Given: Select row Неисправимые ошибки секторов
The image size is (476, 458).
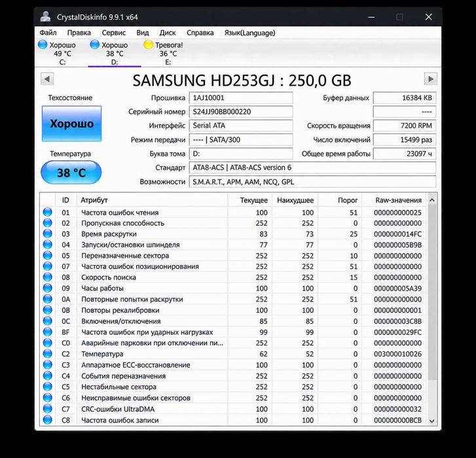Looking at the screenshot, I should (233, 398).
